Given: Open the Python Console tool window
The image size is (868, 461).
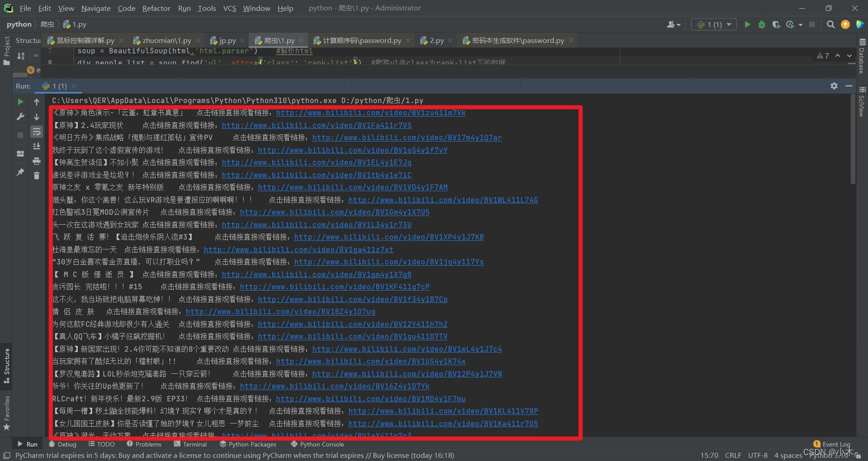Looking at the screenshot, I should (317, 444).
